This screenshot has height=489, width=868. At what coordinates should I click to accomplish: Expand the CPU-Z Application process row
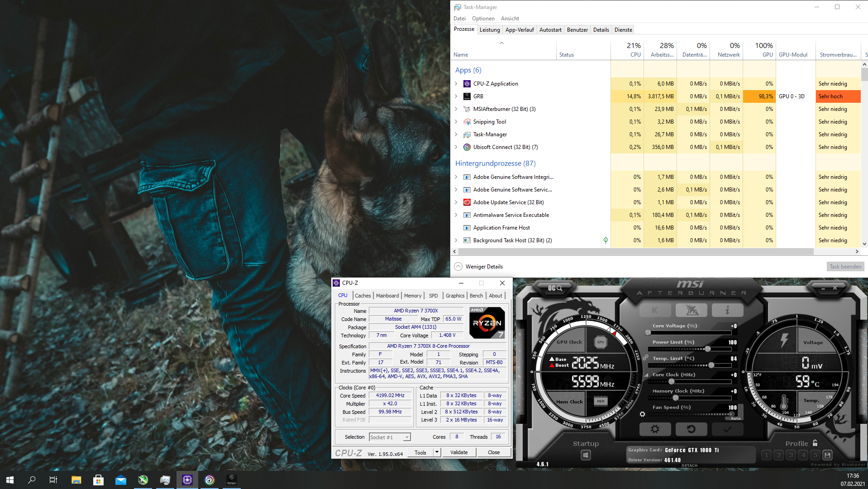(x=456, y=84)
